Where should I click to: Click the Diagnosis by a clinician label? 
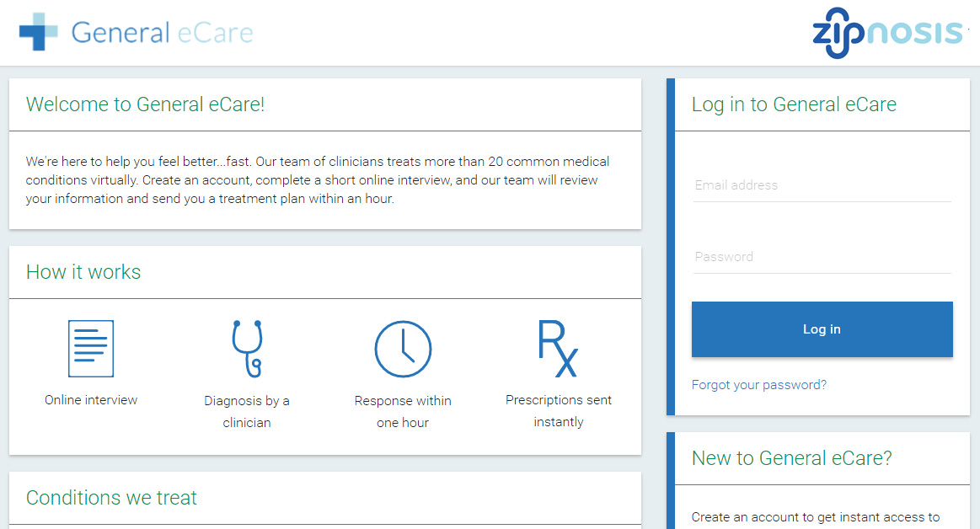coord(247,412)
